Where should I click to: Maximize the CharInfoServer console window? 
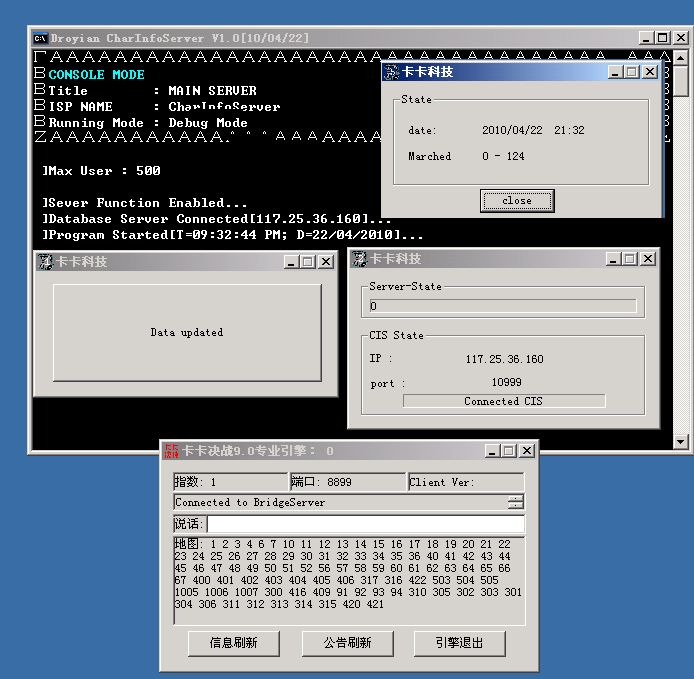point(664,38)
